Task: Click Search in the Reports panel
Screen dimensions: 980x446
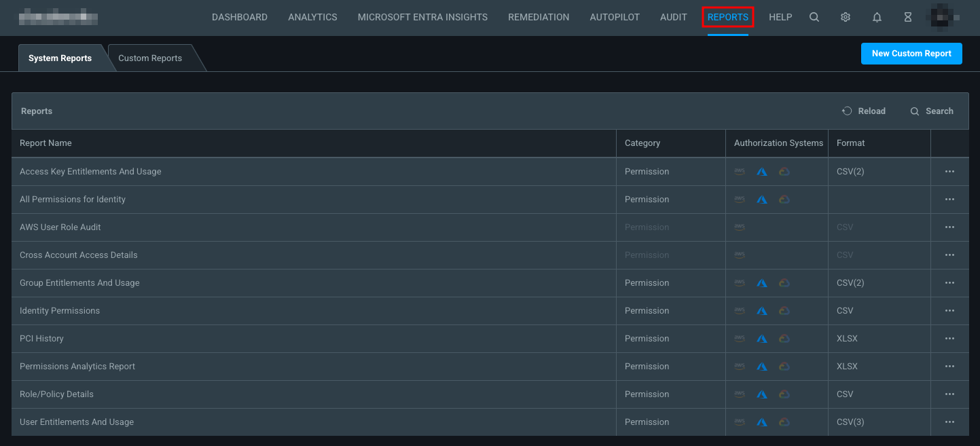Action: click(932, 111)
